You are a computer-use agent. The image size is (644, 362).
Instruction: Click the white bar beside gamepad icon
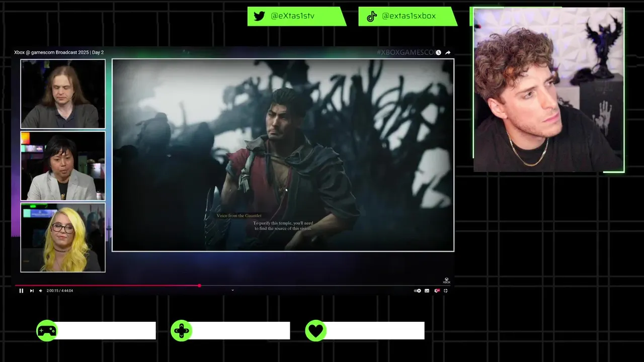point(107,331)
